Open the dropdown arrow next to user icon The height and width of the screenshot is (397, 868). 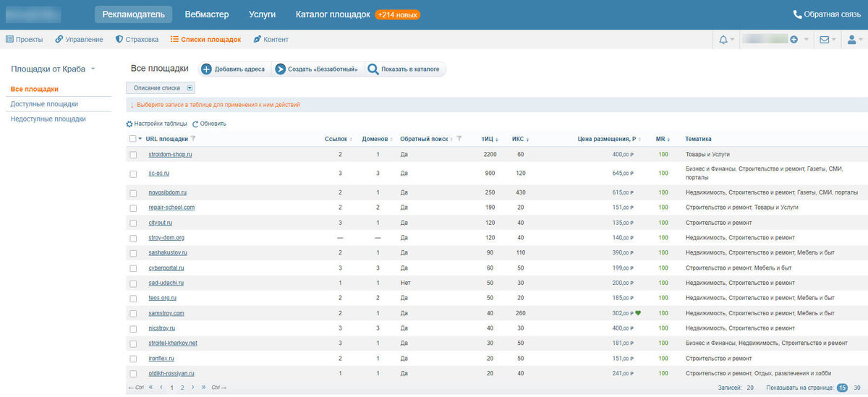click(861, 40)
